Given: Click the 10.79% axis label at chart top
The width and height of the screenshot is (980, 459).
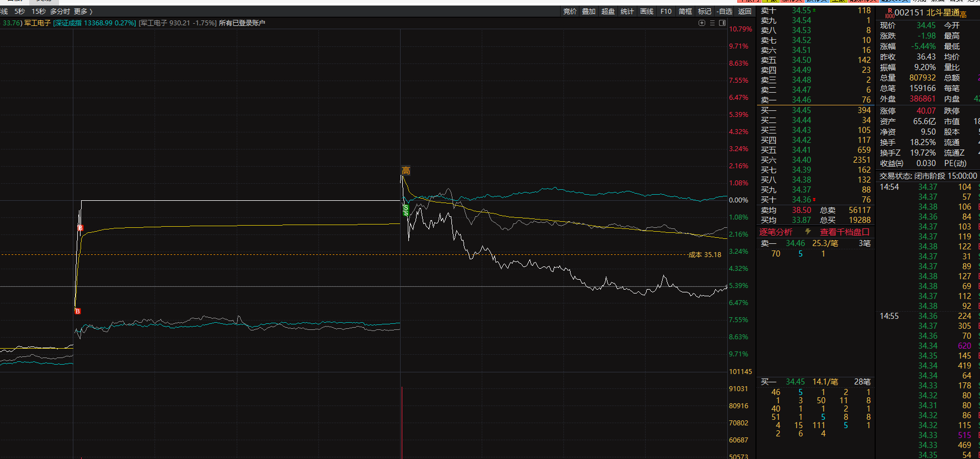Looking at the screenshot, I should (741, 29).
